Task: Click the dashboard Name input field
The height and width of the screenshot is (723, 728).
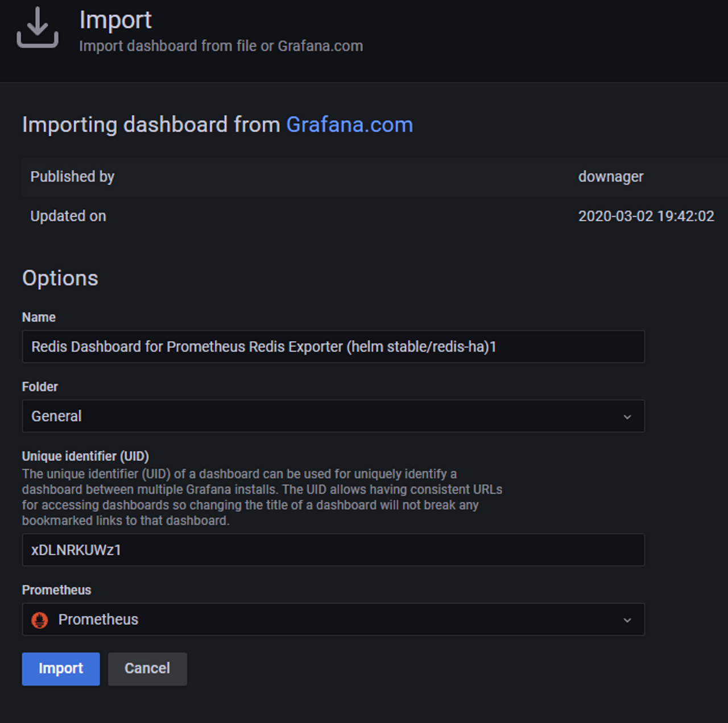Action: pos(333,347)
